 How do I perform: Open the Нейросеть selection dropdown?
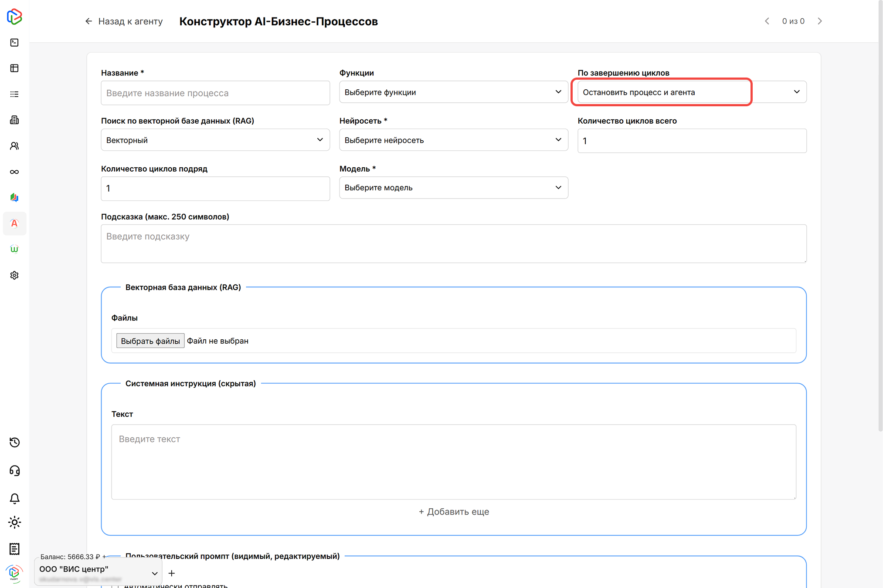point(453,140)
